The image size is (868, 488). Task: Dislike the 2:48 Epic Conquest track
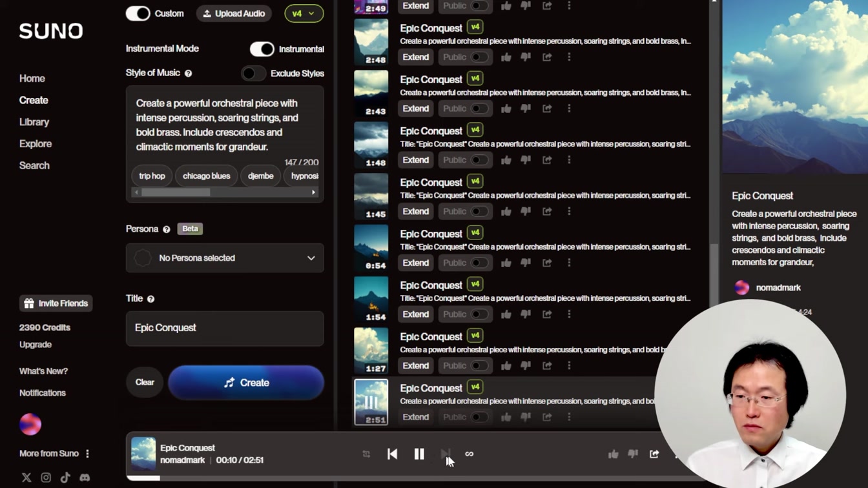526,57
